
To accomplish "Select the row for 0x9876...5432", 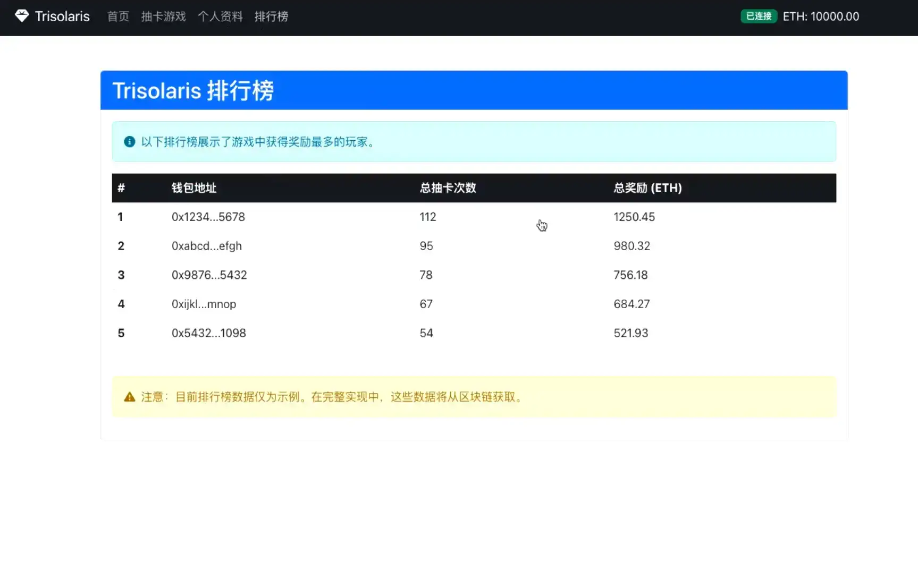I will tap(209, 275).
